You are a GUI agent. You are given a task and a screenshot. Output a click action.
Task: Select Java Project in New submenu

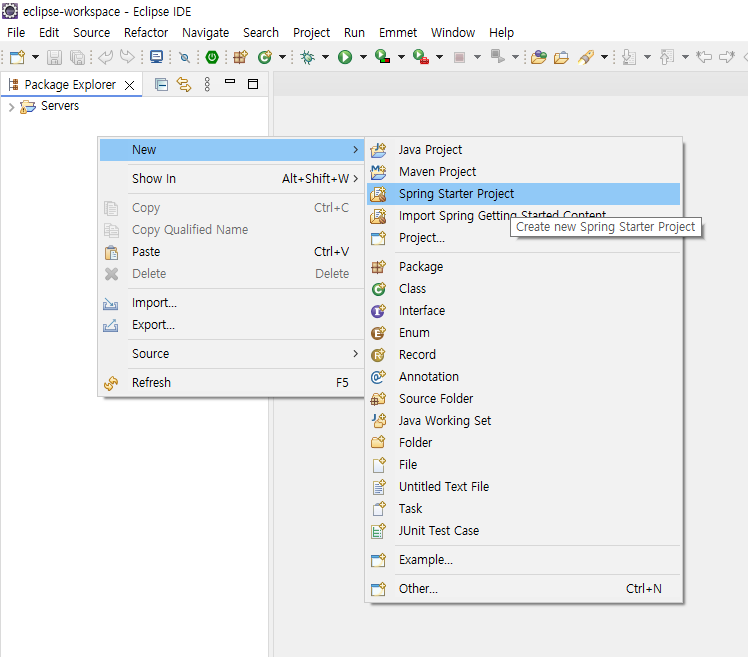pyautogui.click(x=523, y=150)
